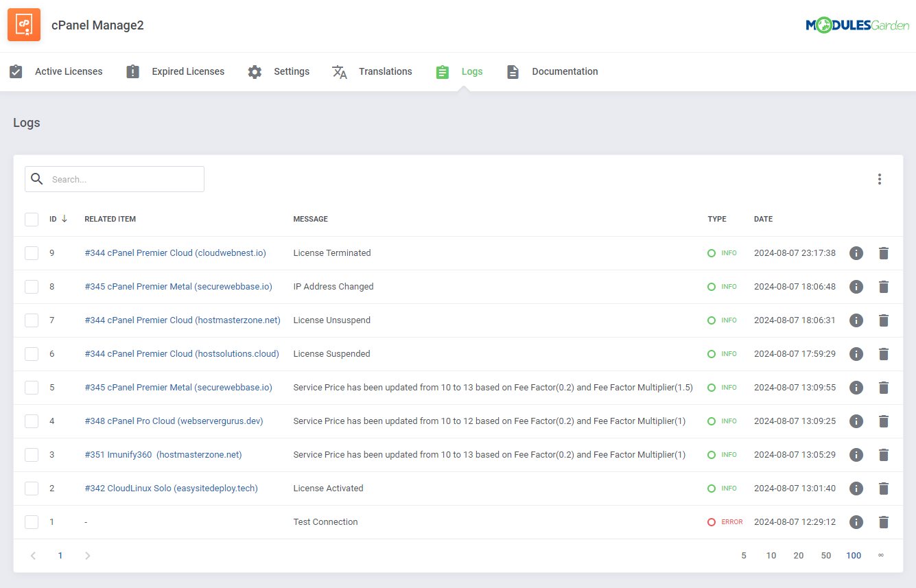
Task: Show unlimited entries with infinity option
Action: point(881,555)
